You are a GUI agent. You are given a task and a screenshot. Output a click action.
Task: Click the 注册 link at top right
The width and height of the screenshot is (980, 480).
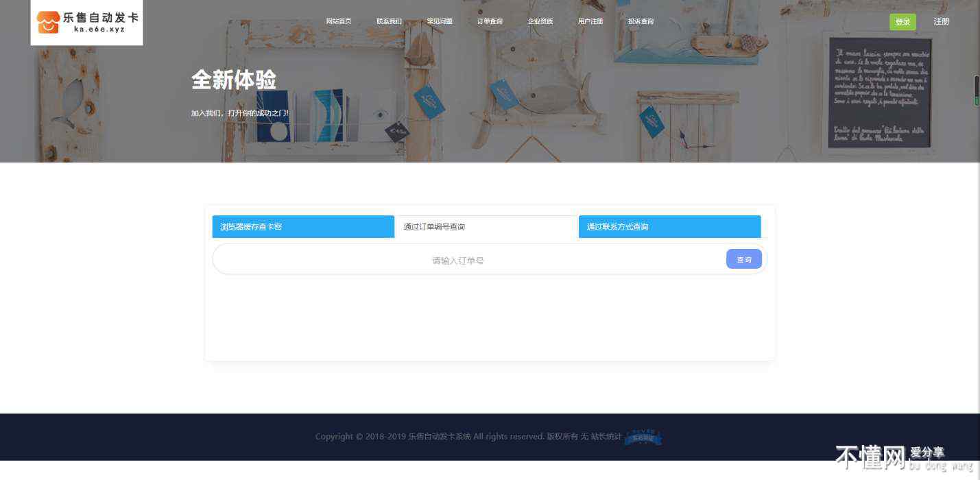[x=941, y=21]
